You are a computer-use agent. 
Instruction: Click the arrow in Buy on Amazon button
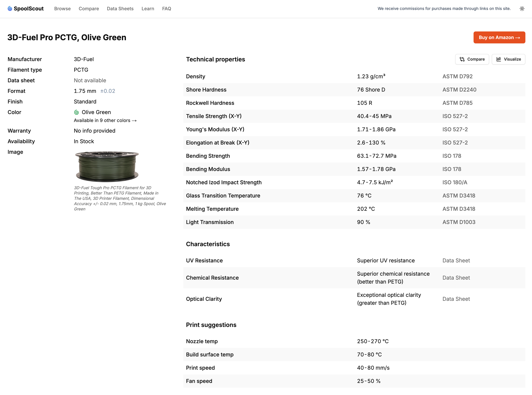point(517,38)
